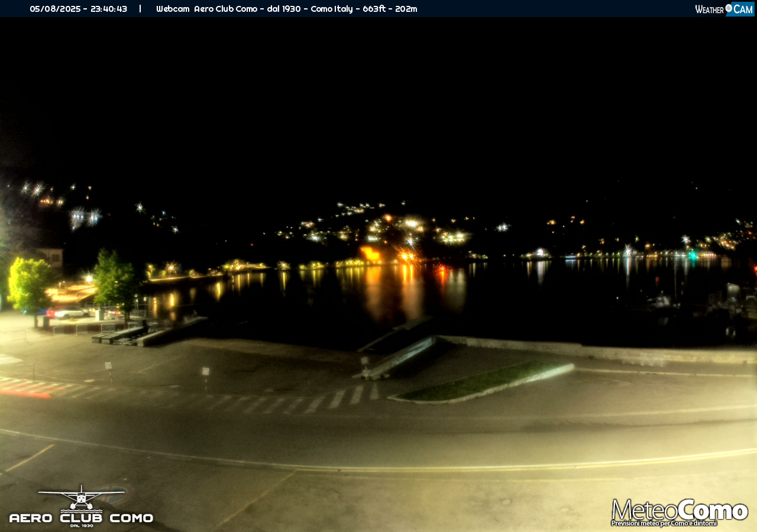This screenshot has width=757, height=532.
Task: Click the 'Webcam Aero Club Como - dal 1930' title text
Action: tap(228, 9)
